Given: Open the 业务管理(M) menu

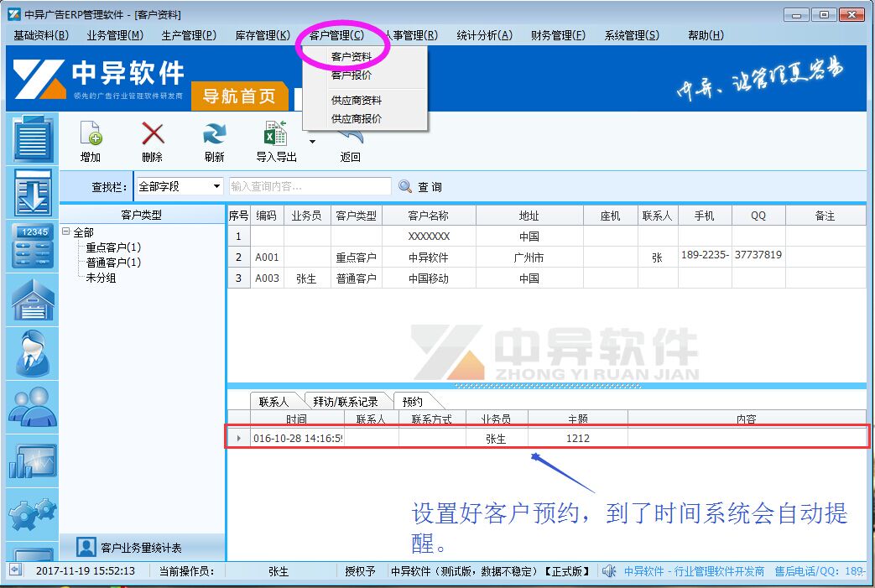Looking at the screenshot, I should point(115,35).
